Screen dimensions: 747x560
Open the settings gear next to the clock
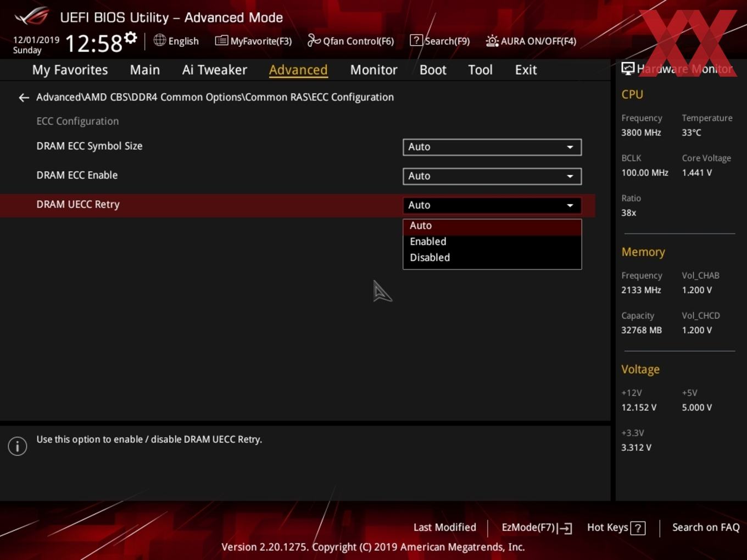pos(130,38)
